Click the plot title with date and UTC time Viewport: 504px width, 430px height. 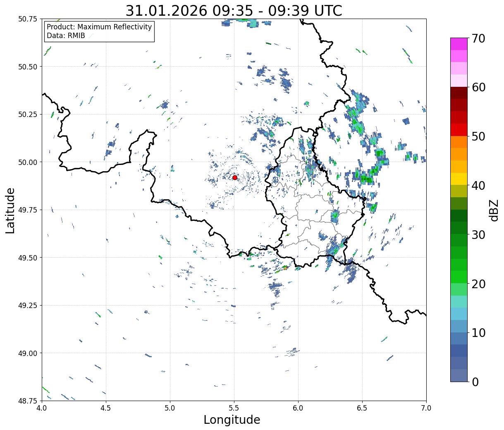click(x=234, y=11)
